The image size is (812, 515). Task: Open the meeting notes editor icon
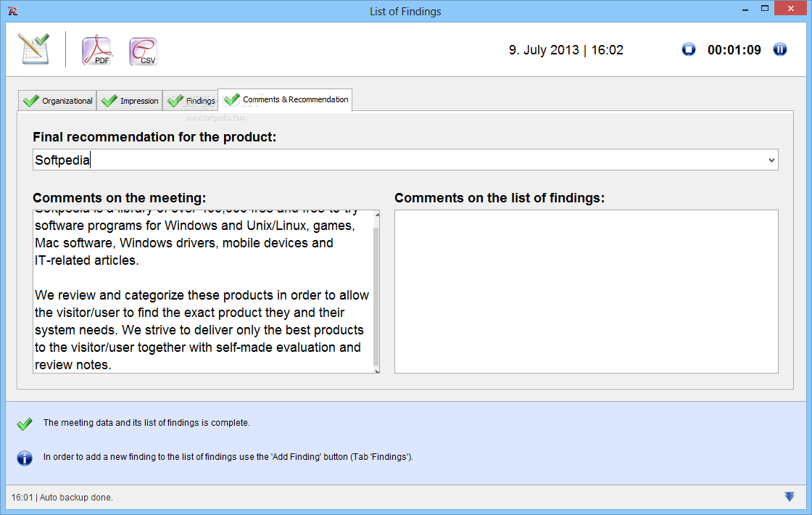pos(33,49)
